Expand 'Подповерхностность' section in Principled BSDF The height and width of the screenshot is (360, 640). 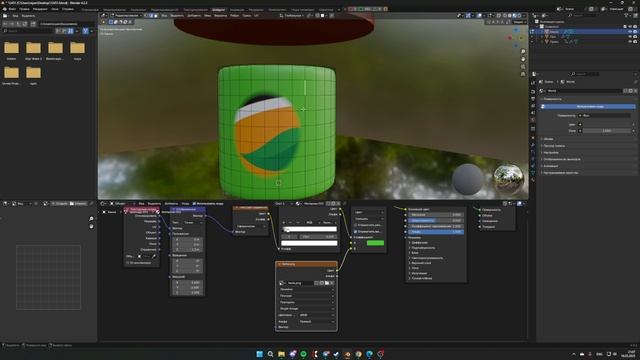point(422,248)
